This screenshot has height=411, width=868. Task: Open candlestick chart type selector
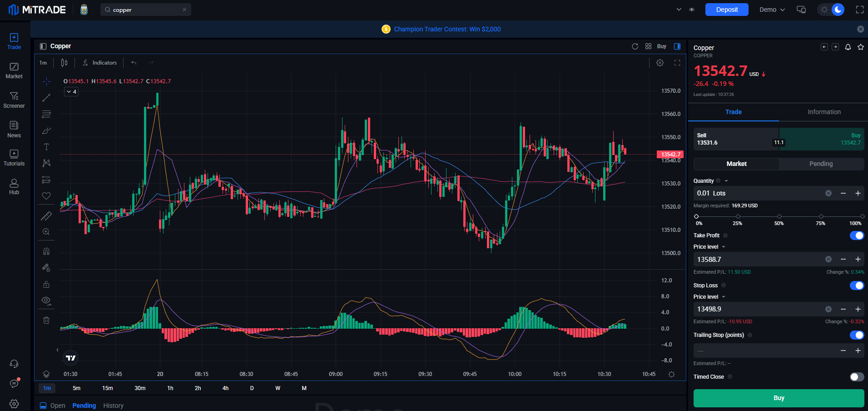click(64, 63)
